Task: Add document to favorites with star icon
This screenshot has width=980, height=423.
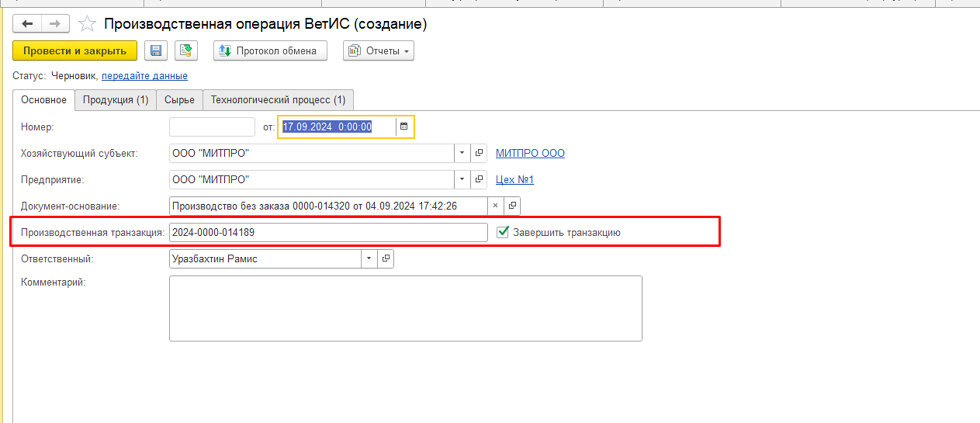Action: (x=87, y=24)
